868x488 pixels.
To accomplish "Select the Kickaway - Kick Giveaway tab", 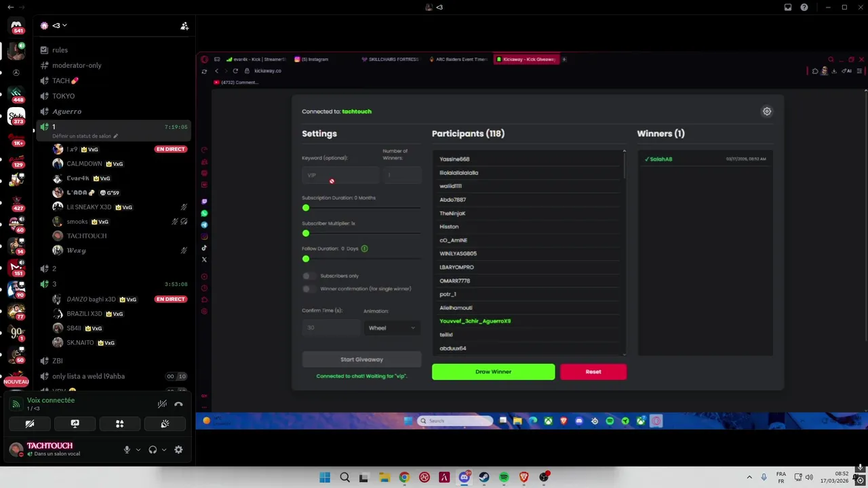I will (526, 60).
